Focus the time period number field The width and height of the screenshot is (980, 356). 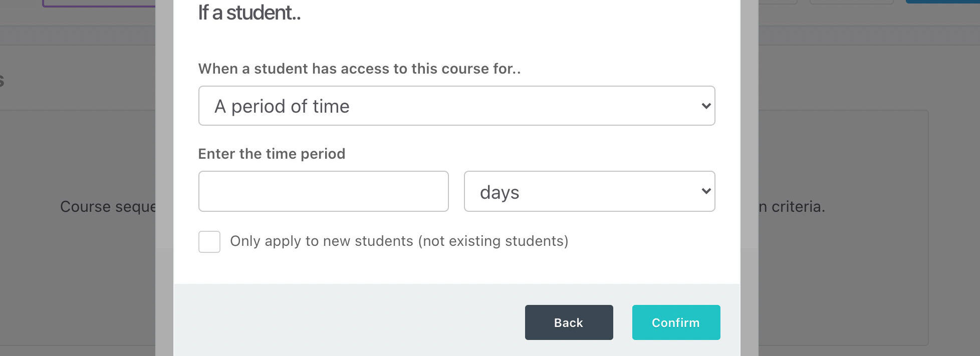323,191
